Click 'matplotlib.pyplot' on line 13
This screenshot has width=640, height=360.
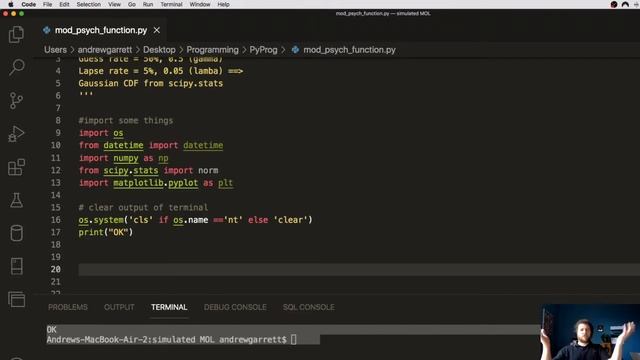pos(156,183)
